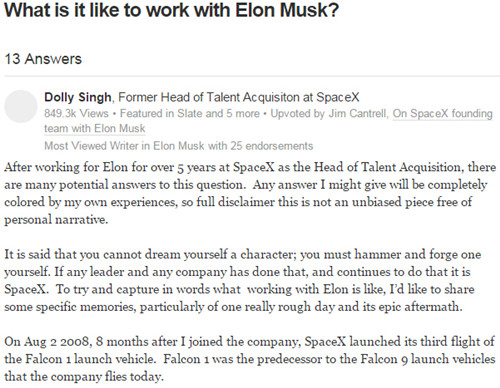
Task: Open the question title about Elon Musk
Action: [x=171, y=10]
